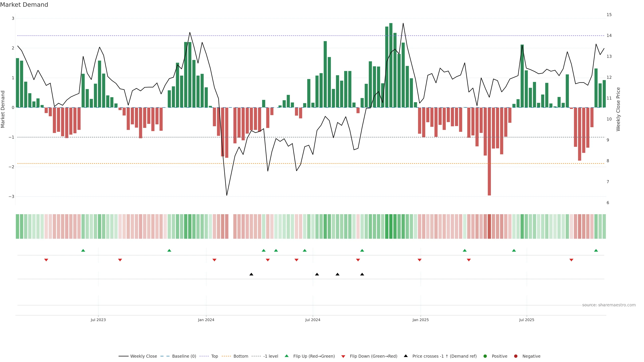This screenshot has width=644, height=362.
Task: Click the darkest red heatmap cell
Action: click(x=489, y=226)
